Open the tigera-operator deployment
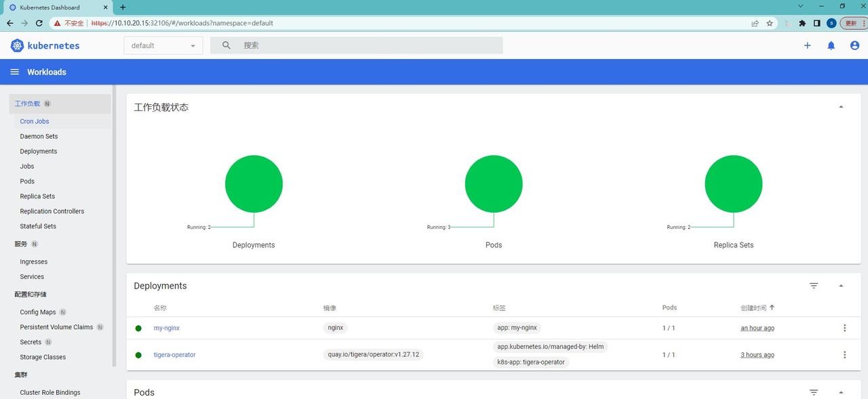 [x=174, y=354]
